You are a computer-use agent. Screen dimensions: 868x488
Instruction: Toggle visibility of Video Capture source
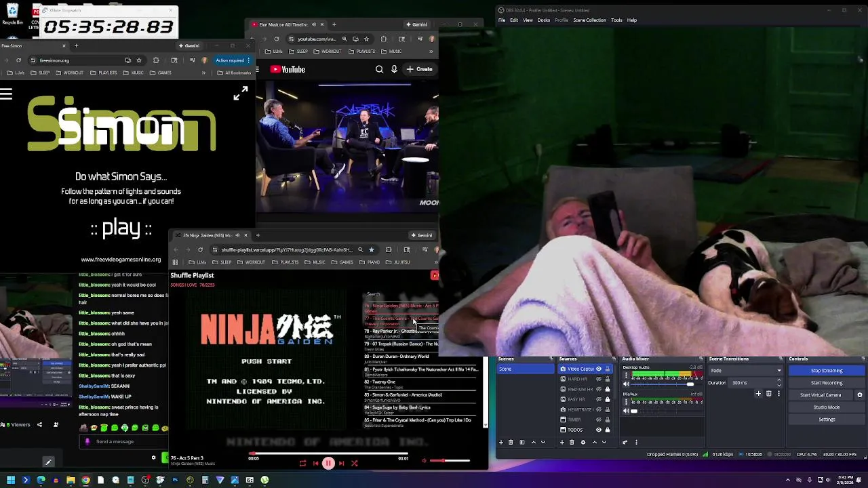[x=599, y=369]
